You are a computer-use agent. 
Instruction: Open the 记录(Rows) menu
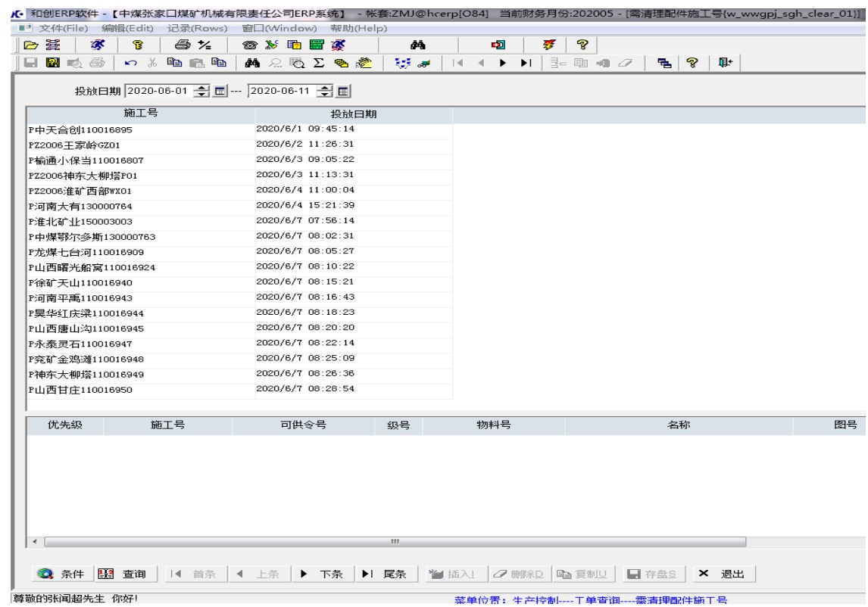pyautogui.click(x=198, y=28)
